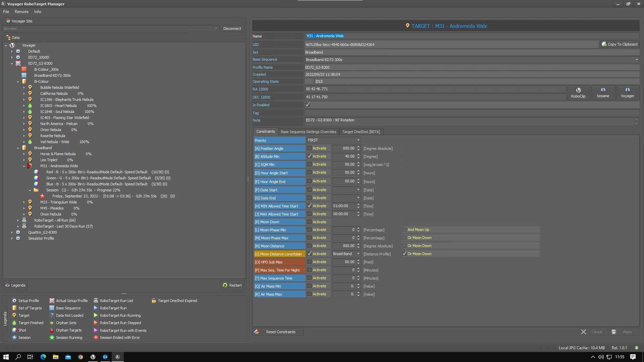Click the Bubble Nebula Widefield target icon
The image size is (644, 362).
(x=30, y=87)
